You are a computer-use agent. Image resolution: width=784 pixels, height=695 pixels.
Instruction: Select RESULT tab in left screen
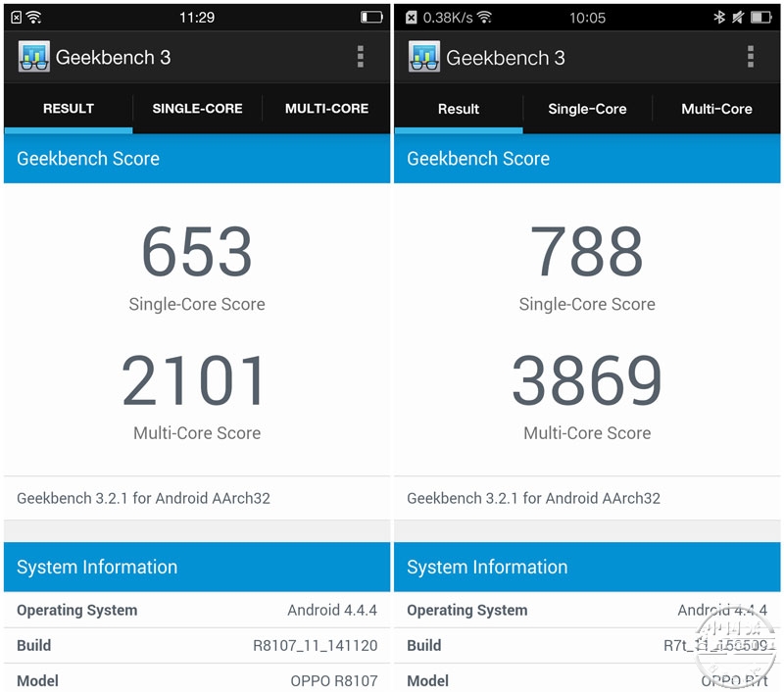tap(69, 109)
